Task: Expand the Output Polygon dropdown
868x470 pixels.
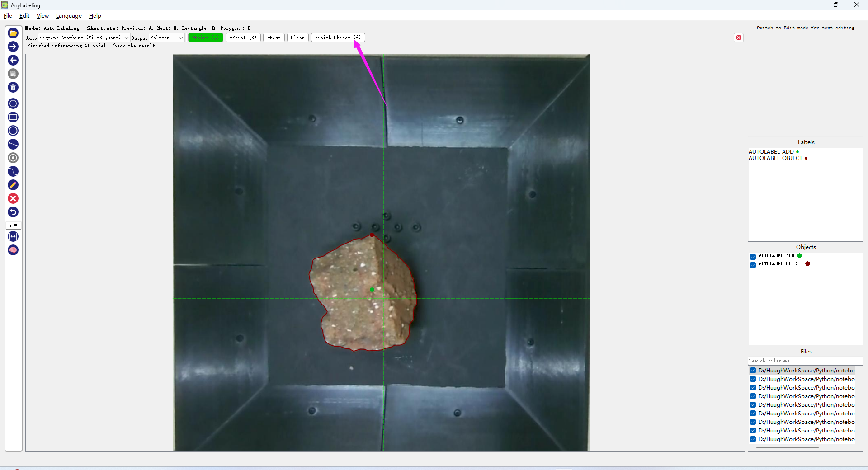Action: click(x=166, y=38)
